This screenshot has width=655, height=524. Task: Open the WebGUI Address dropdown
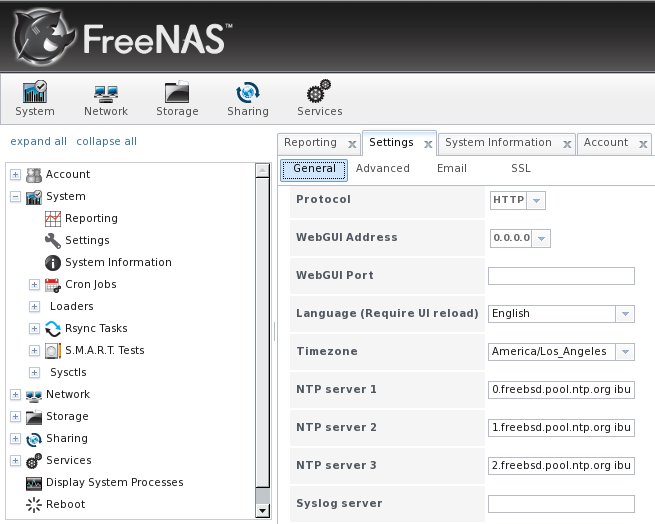541,239
